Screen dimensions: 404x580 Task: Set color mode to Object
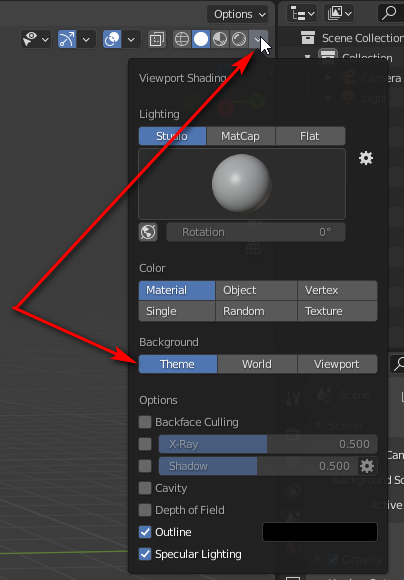(256, 290)
